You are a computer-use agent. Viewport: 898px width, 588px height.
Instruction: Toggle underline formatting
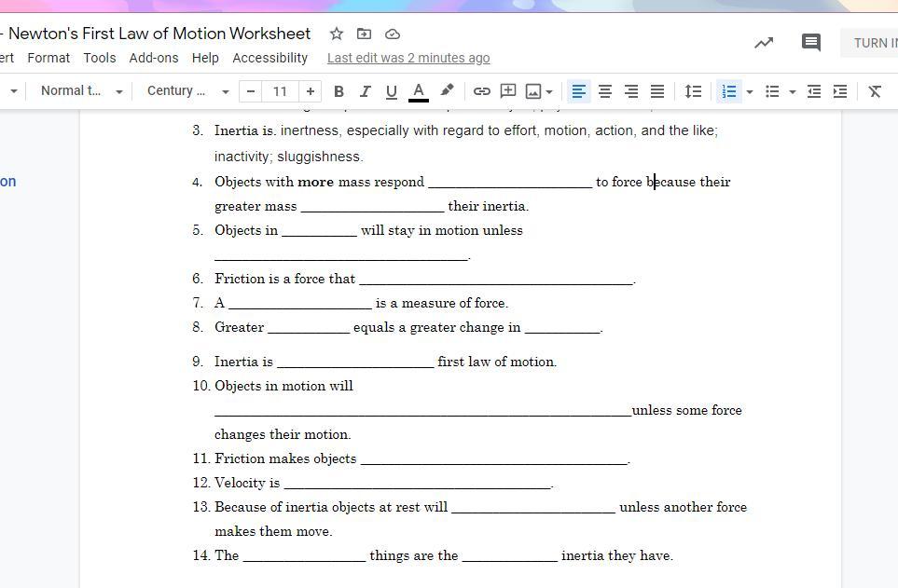[391, 91]
